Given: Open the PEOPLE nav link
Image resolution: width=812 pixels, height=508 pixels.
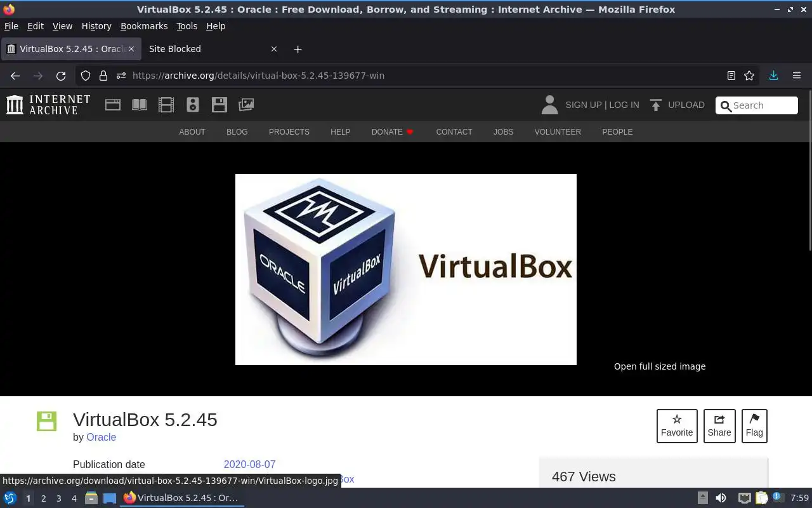Looking at the screenshot, I should 617,132.
